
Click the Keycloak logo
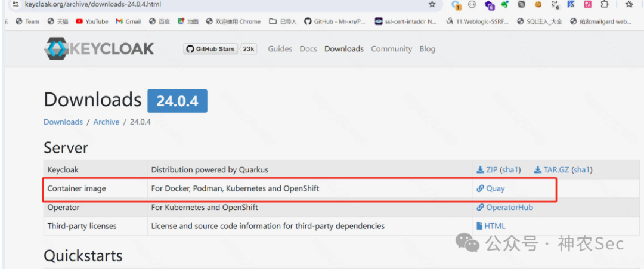click(98, 49)
